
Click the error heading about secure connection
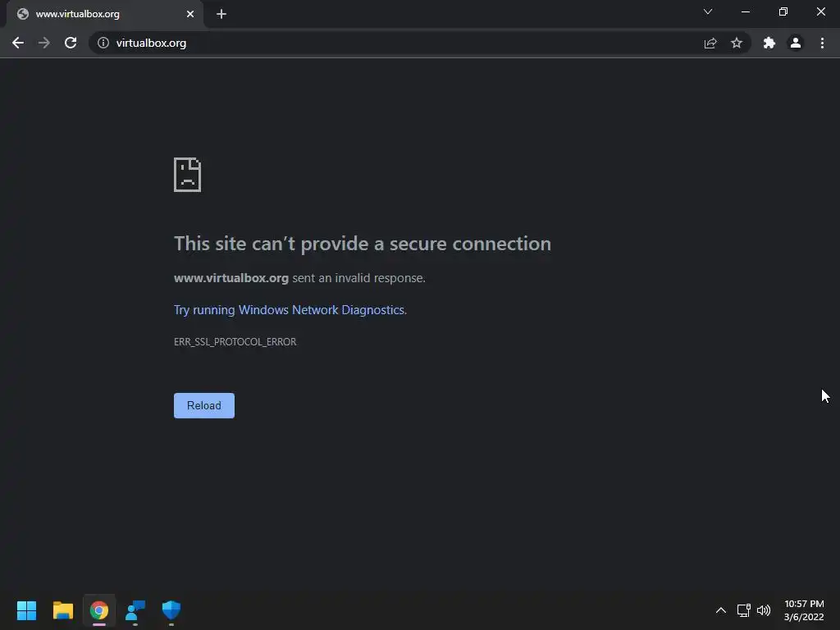(x=362, y=244)
